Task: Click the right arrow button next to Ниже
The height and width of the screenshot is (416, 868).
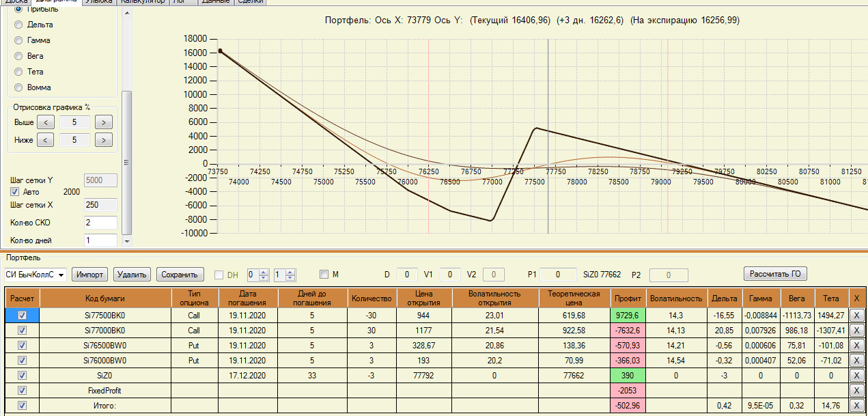Action: [x=104, y=140]
